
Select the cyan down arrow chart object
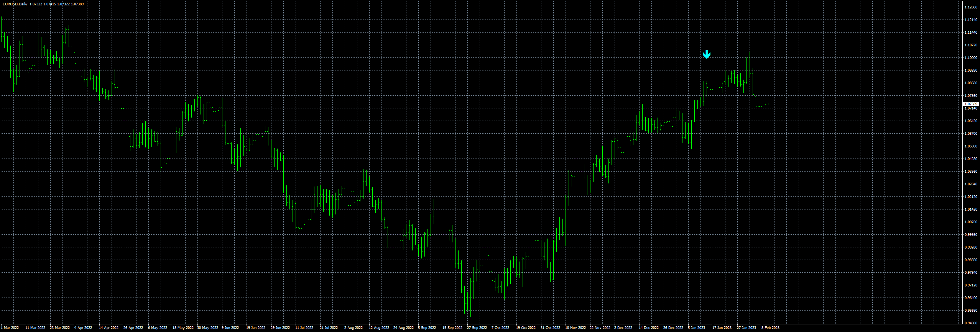coord(707,54)
